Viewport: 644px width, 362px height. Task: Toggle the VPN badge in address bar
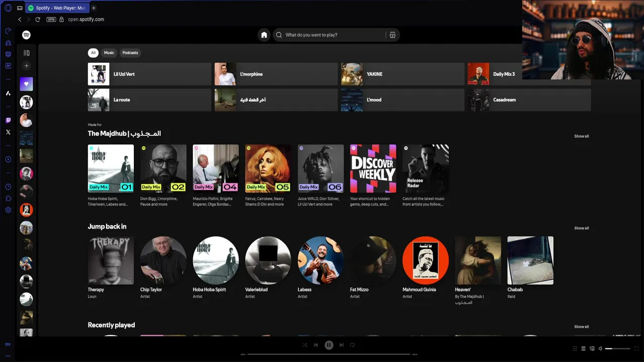(x=51, y=20)
